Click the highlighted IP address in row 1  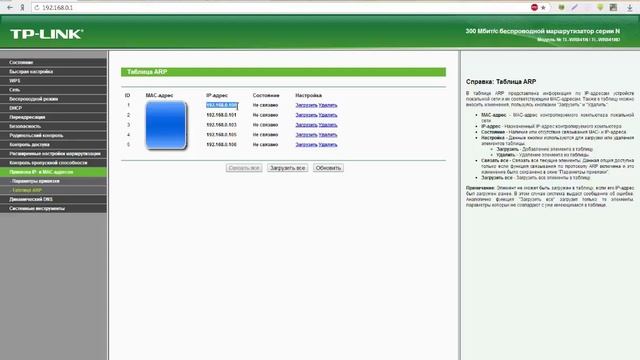[x=222, y=105]
